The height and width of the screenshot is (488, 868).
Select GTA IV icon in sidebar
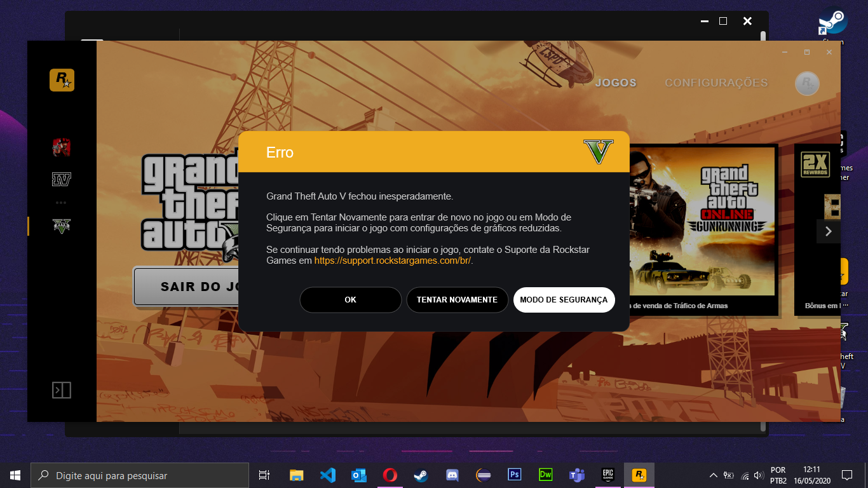click(62, 180)
